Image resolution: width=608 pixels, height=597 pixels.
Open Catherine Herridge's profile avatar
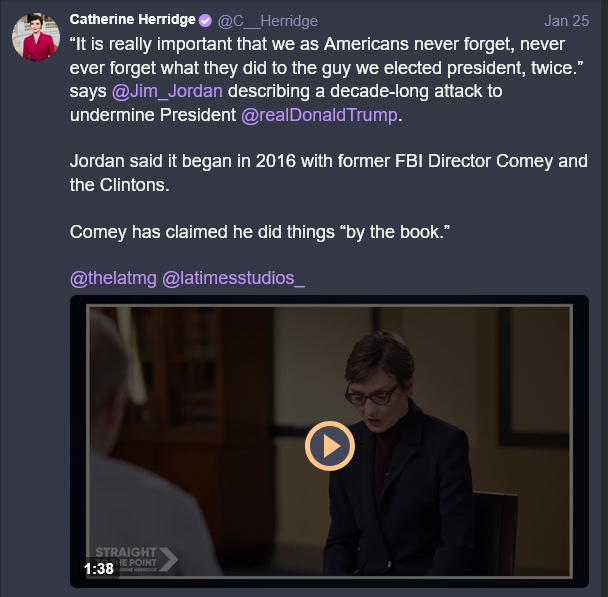(x=35, y=37)
